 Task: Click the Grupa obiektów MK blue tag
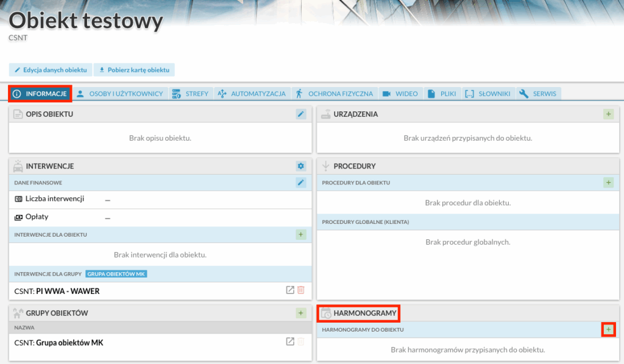[116, 274]
